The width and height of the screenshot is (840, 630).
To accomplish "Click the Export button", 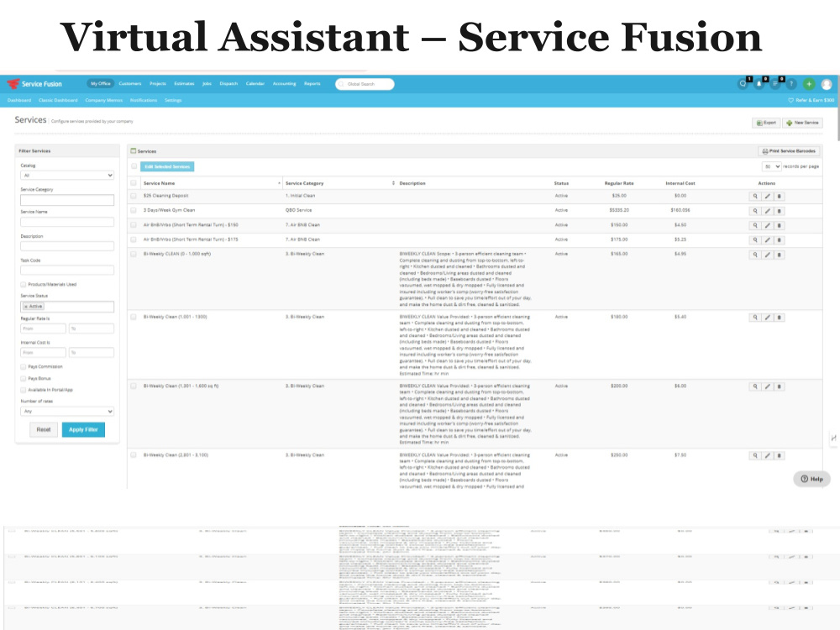I will click(x=766, y=123).
